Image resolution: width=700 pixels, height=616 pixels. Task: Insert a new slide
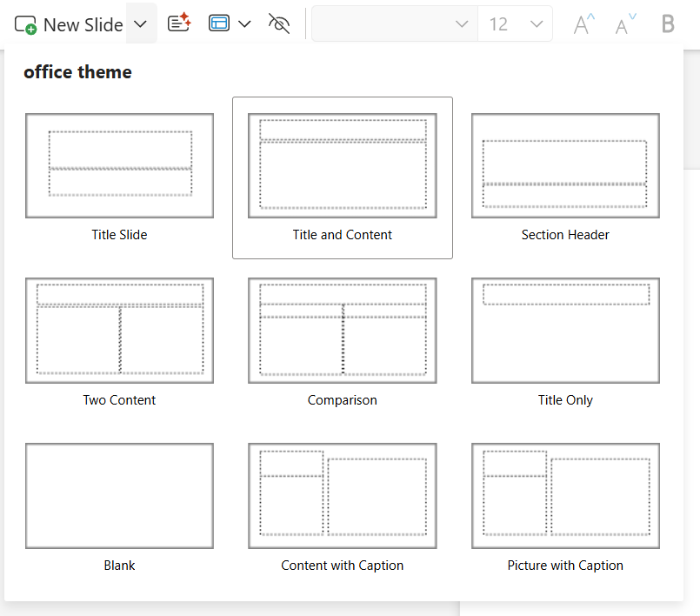click(x=68, y=24)
